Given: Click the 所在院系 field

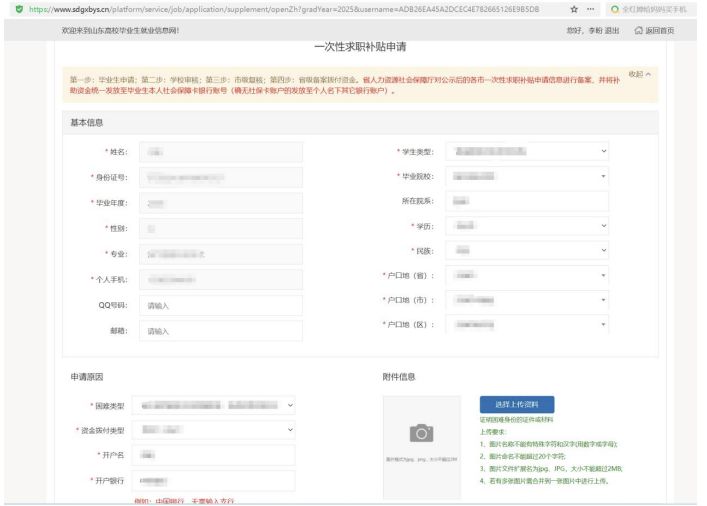Looking at the screenshot, I should pyautogui.click(x=527, y=201).
